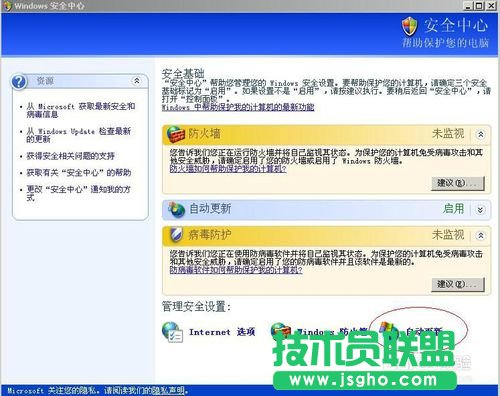
Task: Open link 更改"安全中心"通知我的方式
Action: [79, 193]
